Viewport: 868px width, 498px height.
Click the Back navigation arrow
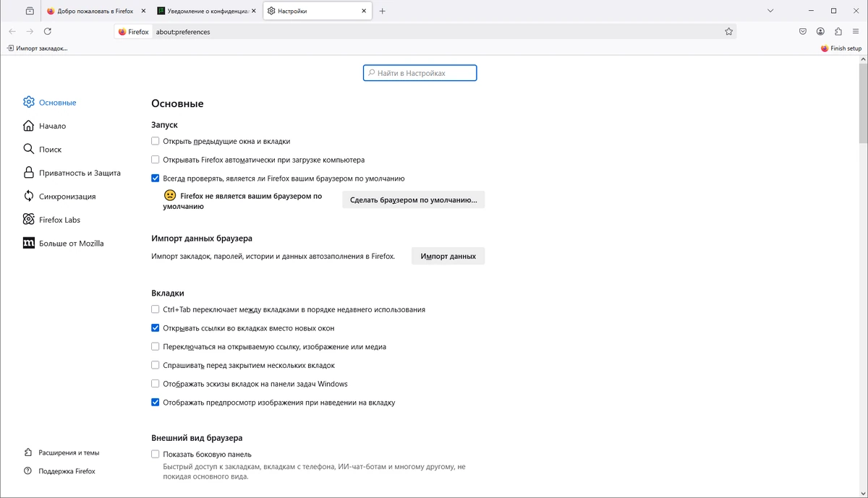12,31
